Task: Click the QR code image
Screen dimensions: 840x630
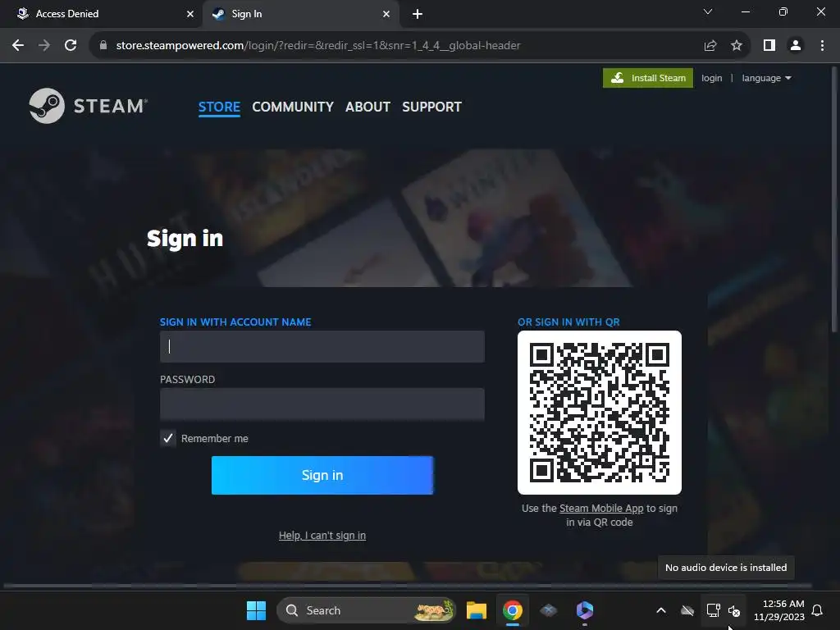Action: (x=600, y=413)
